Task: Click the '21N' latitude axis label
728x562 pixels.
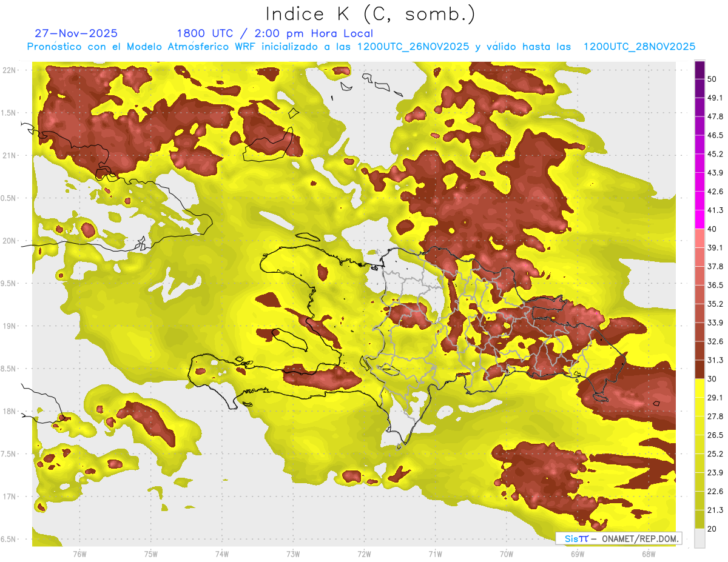Action: tap(9, 156)
